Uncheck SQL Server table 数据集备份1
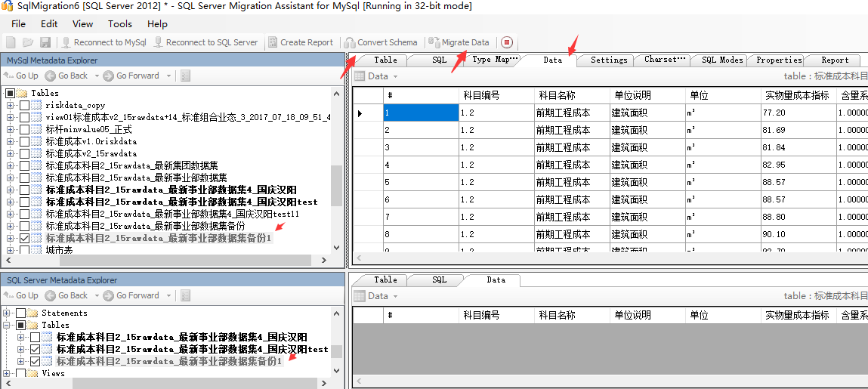Screen dimensions: 868x389 [36, 361]
